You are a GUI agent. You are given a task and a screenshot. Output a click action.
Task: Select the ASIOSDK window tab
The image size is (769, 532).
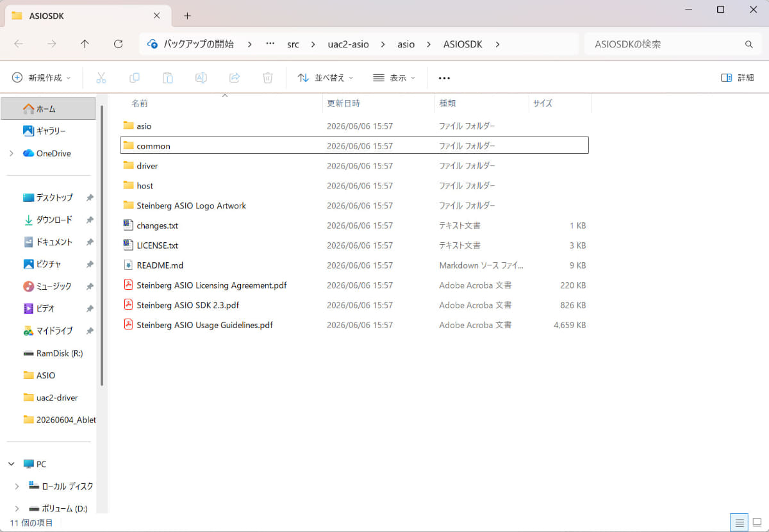click(87, 15)
